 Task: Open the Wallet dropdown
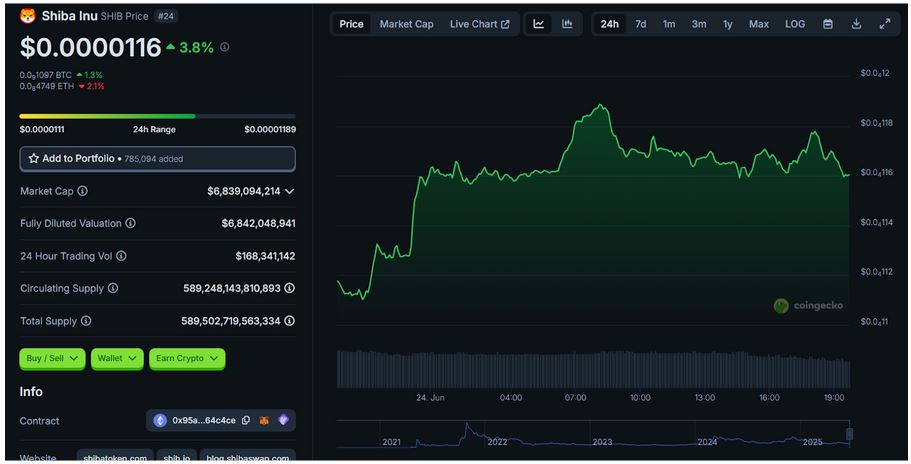117,358
